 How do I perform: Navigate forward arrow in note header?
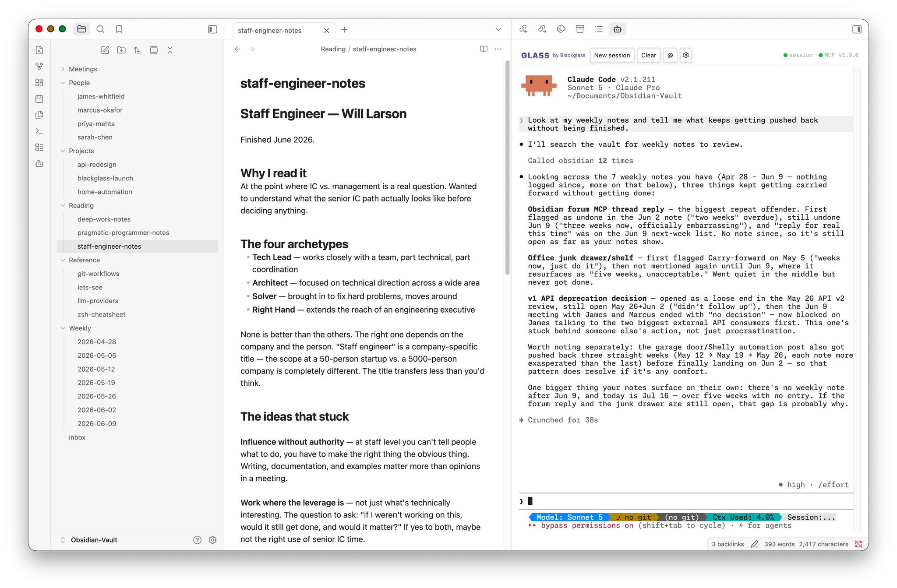tap(252, 49)
